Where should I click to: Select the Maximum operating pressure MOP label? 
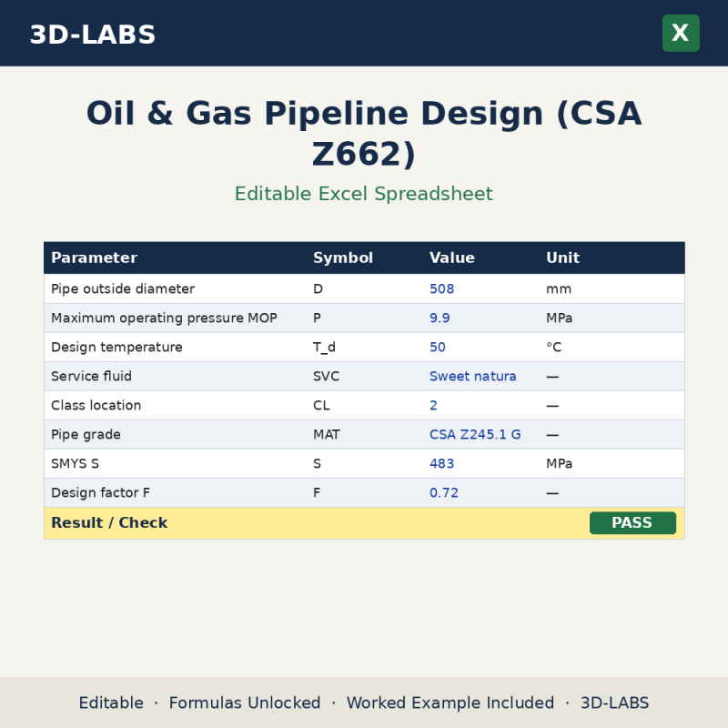[x=164, y=318]
